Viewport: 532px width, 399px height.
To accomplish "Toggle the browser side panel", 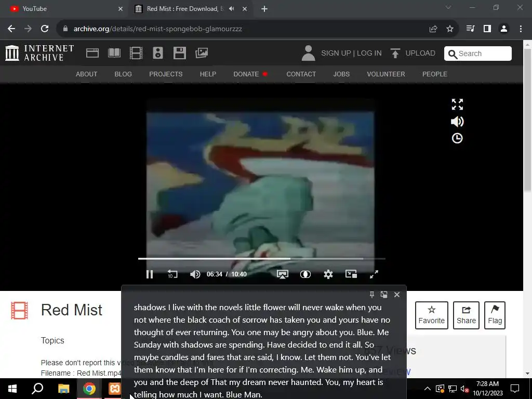I will [x=487, y=29].
